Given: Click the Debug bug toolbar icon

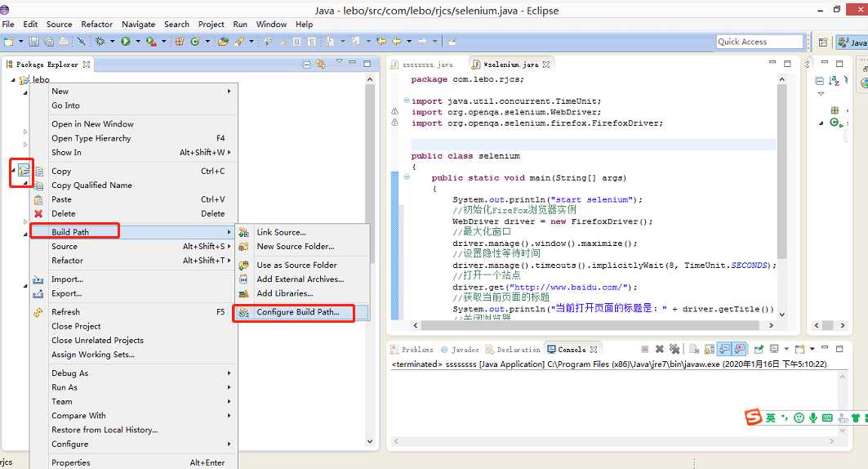Looking at the screenshot, I should (100, 42).
